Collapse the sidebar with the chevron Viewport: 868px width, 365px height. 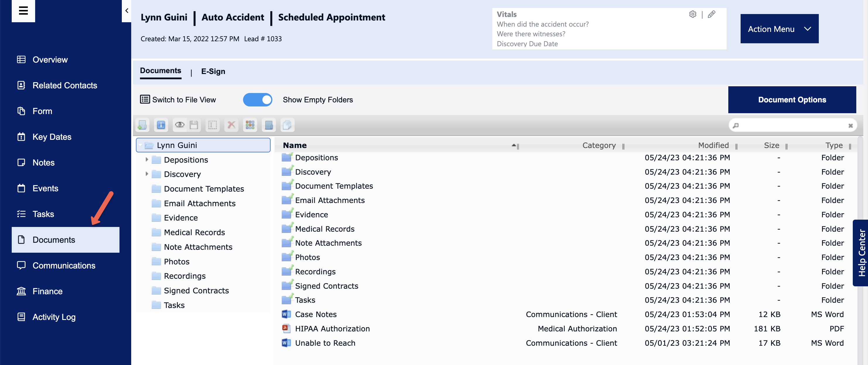126,11
